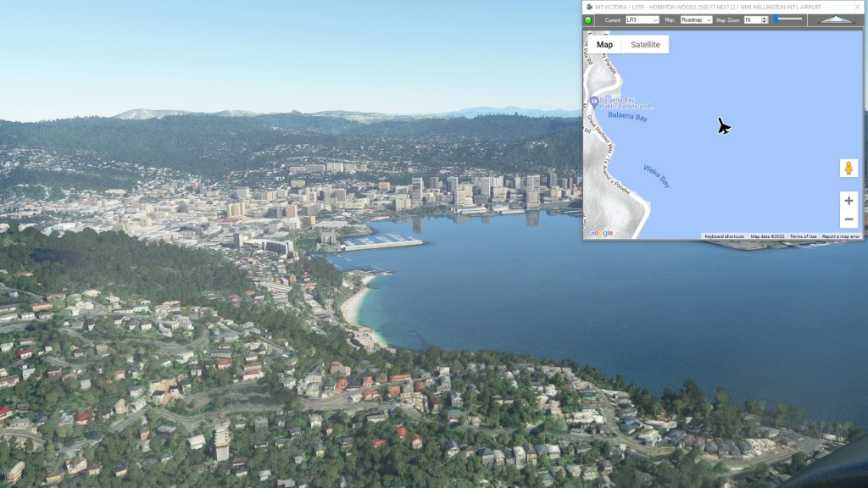Click the mountain elevation profile icon
The width and height of the screenshot is (868, 488).
pos(837,19)
